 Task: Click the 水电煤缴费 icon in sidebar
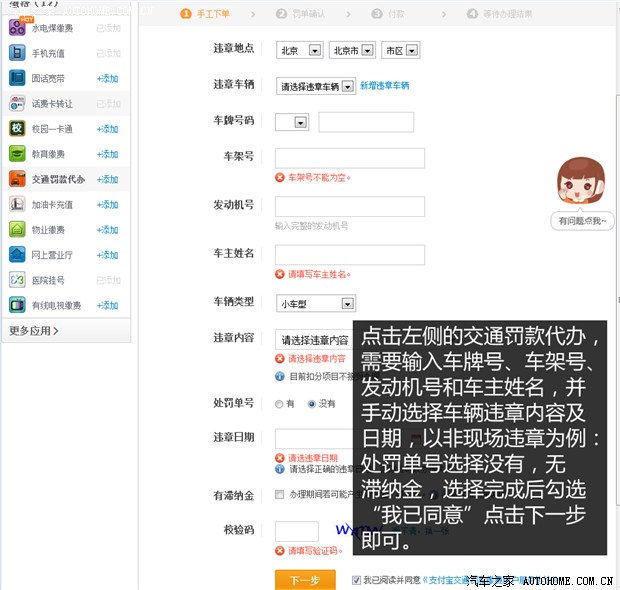17,28
